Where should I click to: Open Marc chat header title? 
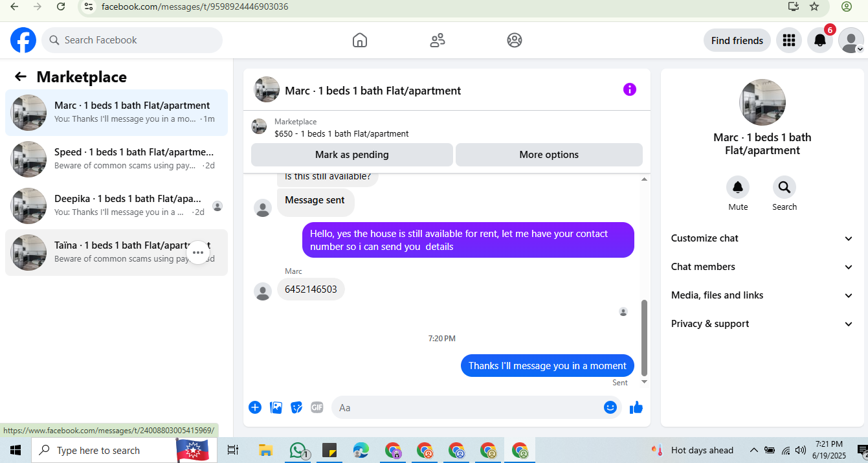[373, 91]
